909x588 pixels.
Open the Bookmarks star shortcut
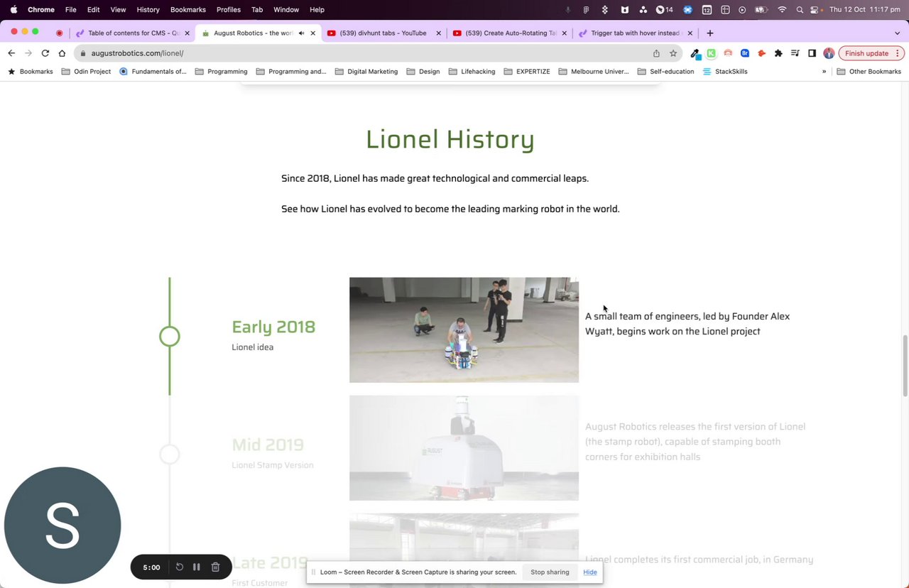tap(31, 72)
